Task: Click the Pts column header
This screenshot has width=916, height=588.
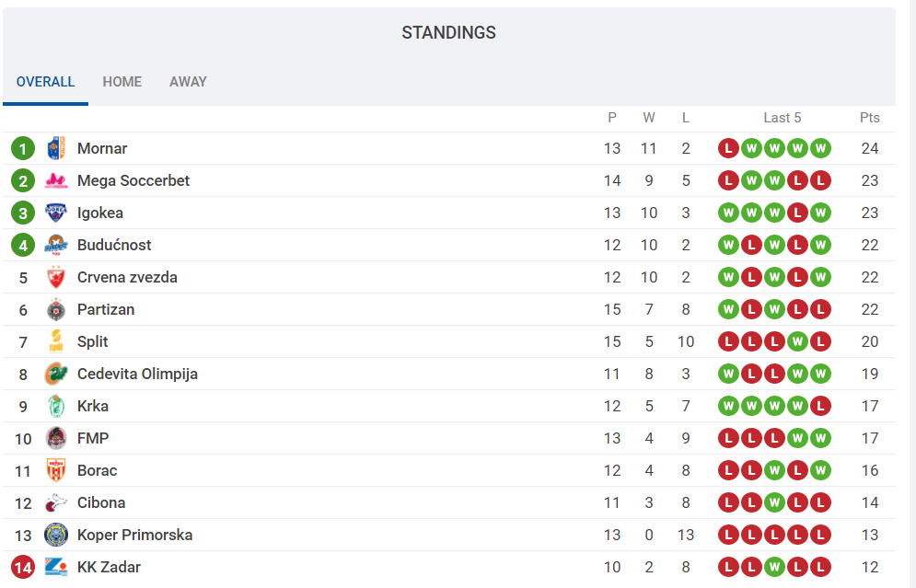Action: pyautogui.click(x=869, y=118)
